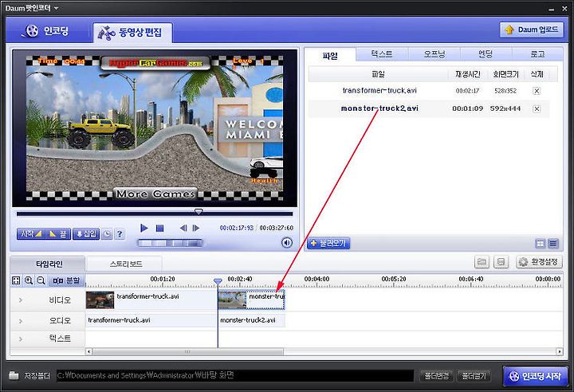Screen dimensions: 574x392
Task: Open the 로고 tab
Action: [x=537, y=54]
